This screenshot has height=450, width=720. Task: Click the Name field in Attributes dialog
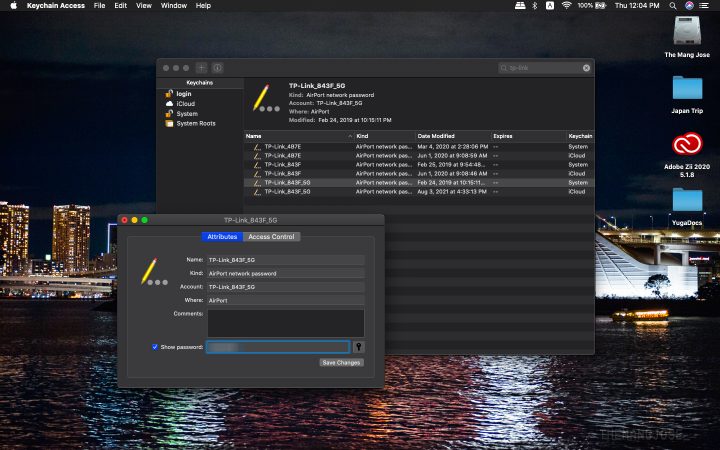pyautogui.click(x=286, y=260)
